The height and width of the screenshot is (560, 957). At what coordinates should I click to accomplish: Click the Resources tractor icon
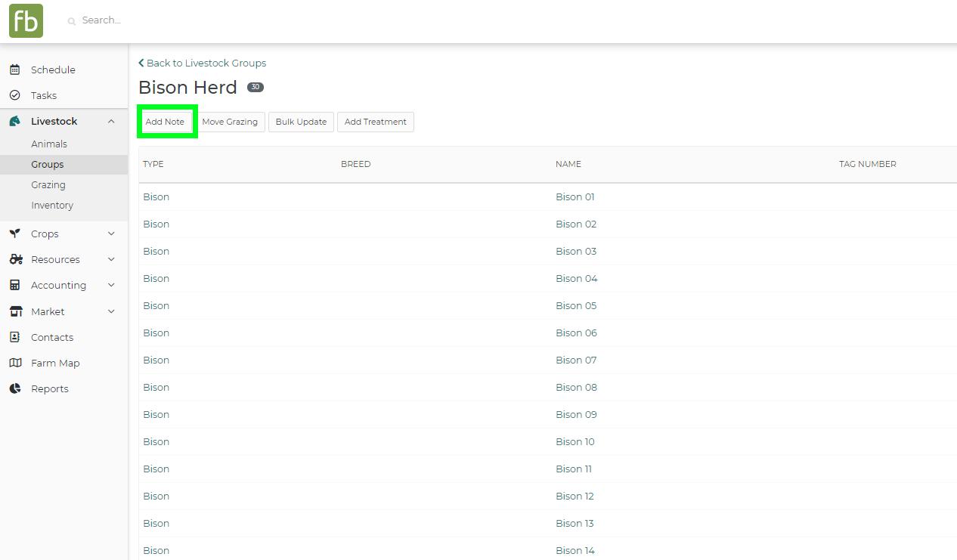pyautogui.click(x=16, y=259)
